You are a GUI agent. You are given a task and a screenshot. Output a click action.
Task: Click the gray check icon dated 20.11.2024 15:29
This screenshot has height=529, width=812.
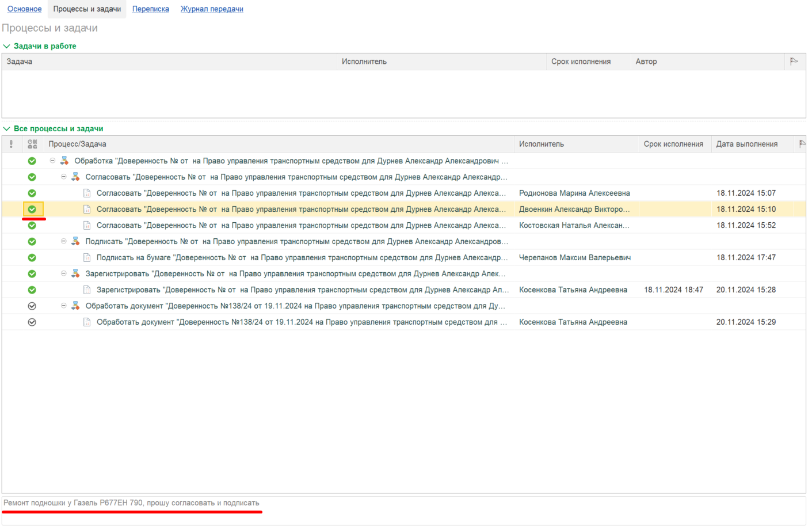click(x=32, y=322)
